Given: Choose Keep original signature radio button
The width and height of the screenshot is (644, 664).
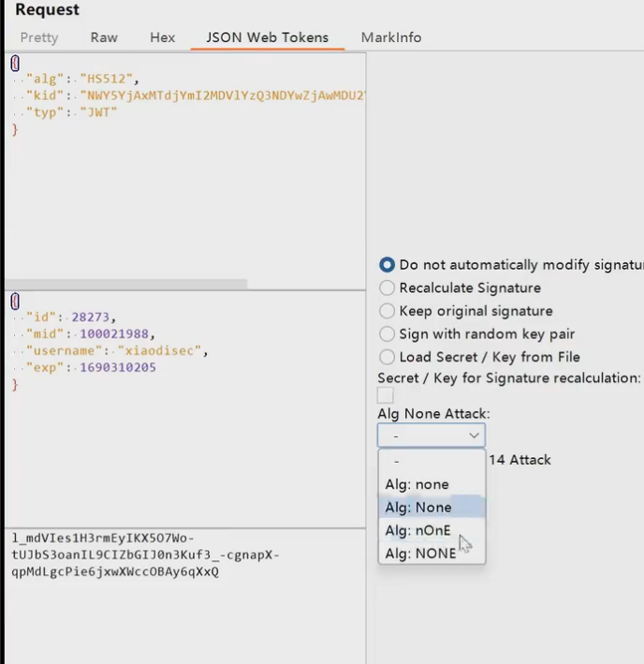Looking at the screenshot, I should (x=388, y=311).
